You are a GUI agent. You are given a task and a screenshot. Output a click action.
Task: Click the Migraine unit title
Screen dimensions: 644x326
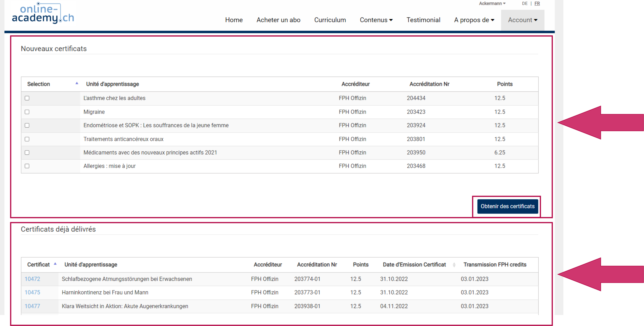(94, 112)
